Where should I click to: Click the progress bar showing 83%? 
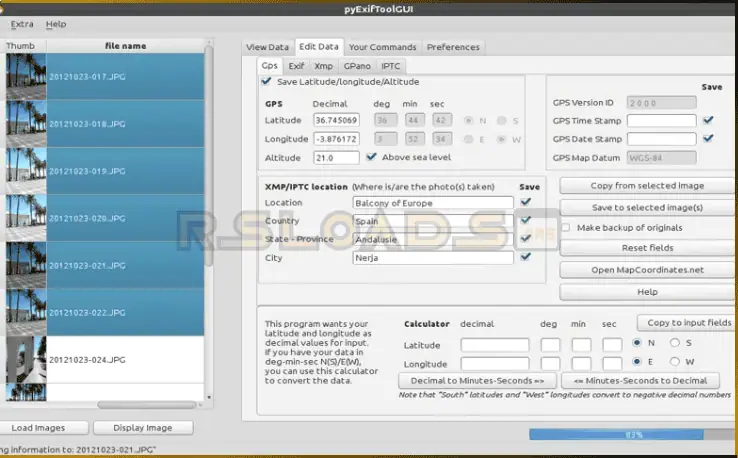tap(632, 435)
